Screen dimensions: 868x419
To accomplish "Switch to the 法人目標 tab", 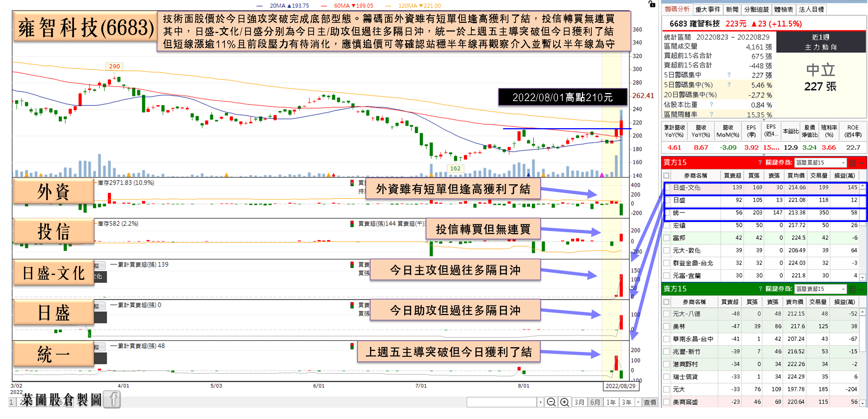I will point(811,10).
